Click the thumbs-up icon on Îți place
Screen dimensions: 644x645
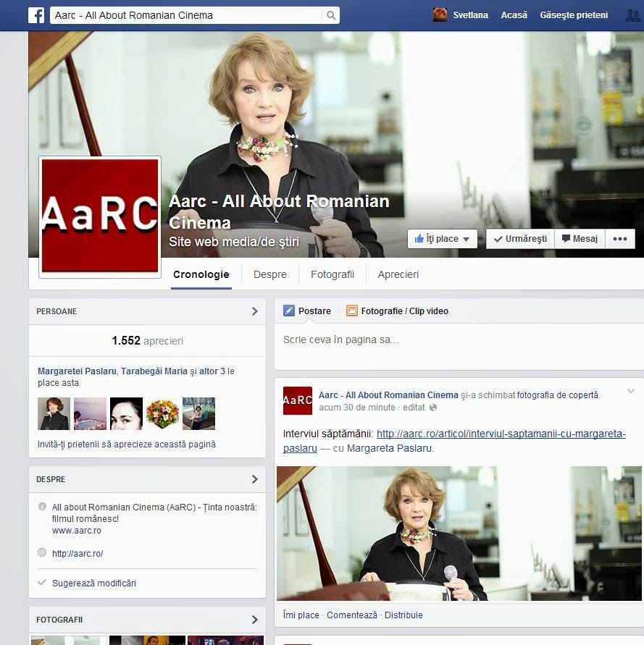click(x=419, y=238)
